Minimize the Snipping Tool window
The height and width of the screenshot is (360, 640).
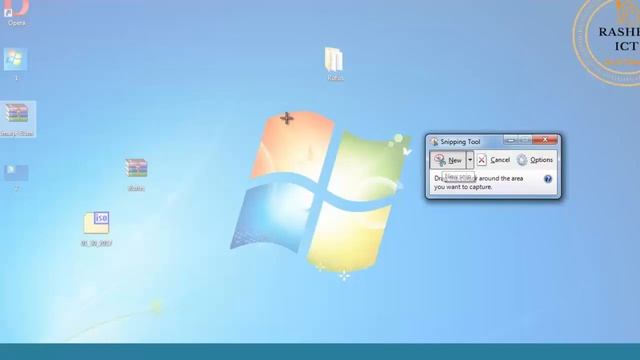[x=510, y=140]
